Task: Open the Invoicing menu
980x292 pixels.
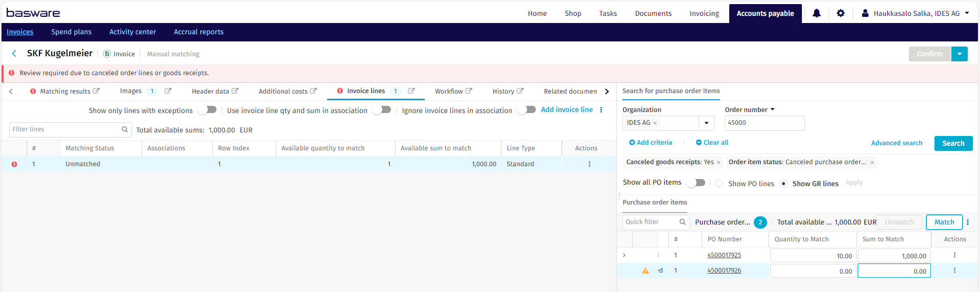Action: point(704,13)
